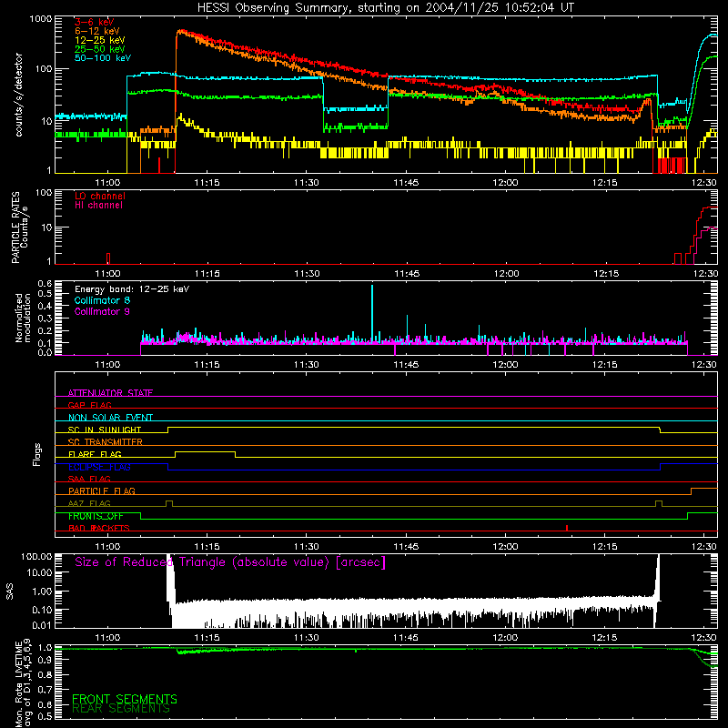Click the "Energy band: 12-25 keV" label
728x728 pixels.
(x=132, y=289)
